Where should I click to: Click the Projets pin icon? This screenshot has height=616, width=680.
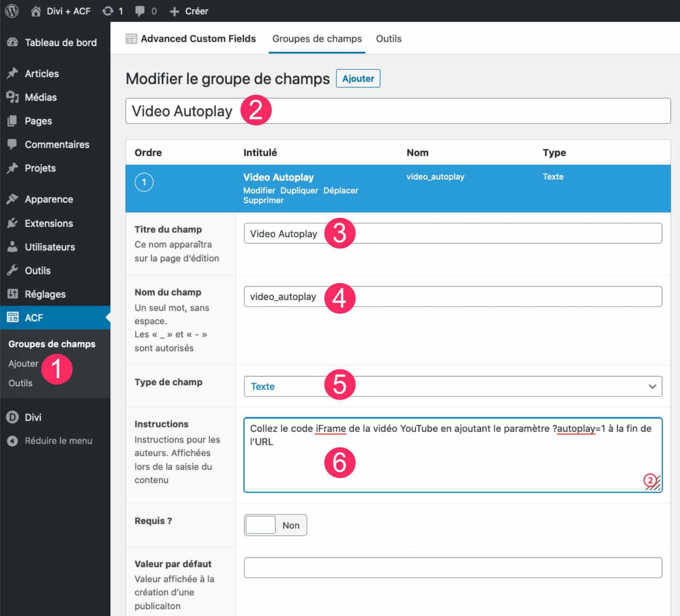(13, 168)
